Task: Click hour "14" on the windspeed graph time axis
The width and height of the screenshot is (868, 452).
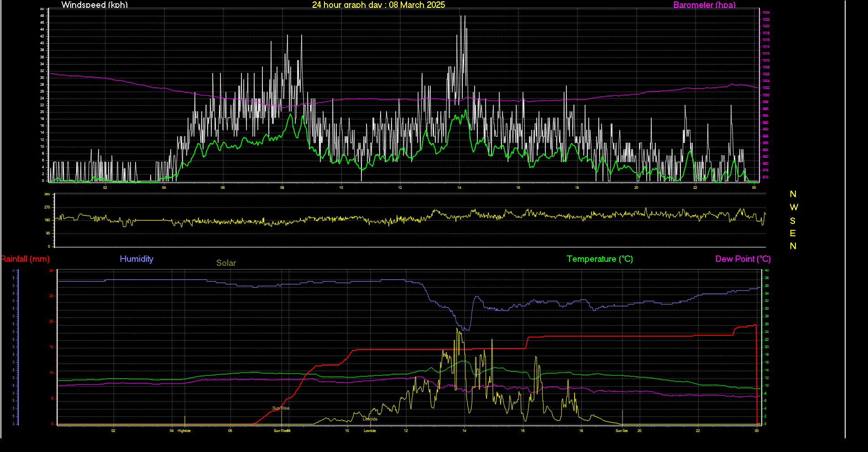Action: [459, 187]
